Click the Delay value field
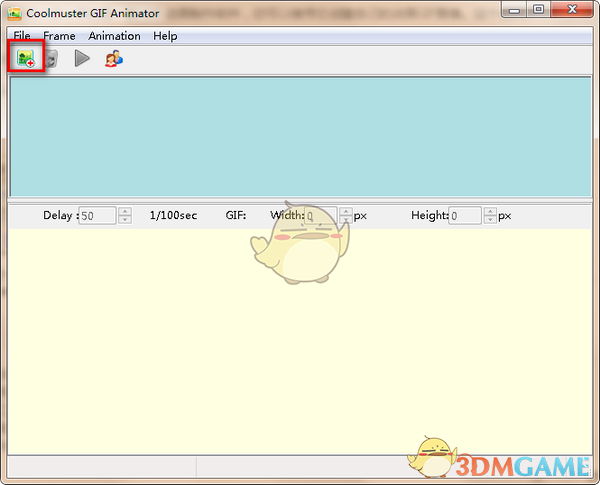This screenshot has width=600, height=485. pyautogui.click(x=97, y=216)
